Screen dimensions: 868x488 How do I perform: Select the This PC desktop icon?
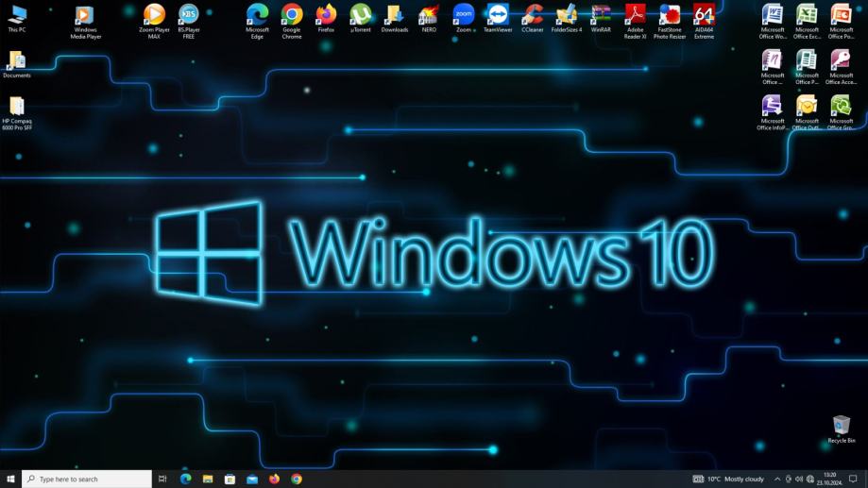[17, 18]
